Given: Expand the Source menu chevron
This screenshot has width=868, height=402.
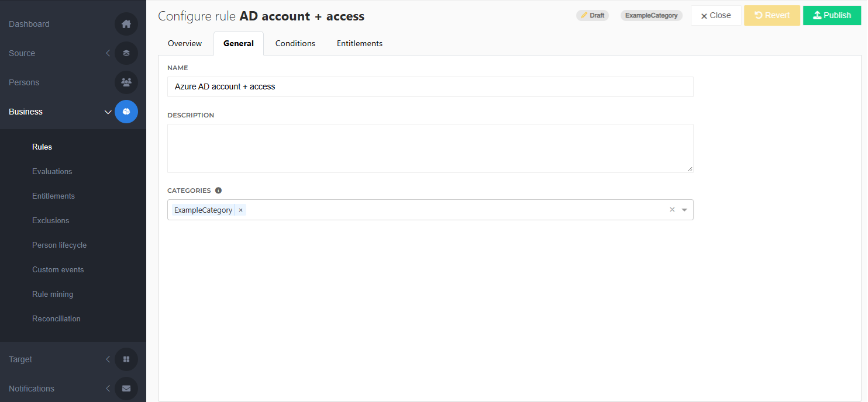Looking at the screenshot, I should click(108, 53).
